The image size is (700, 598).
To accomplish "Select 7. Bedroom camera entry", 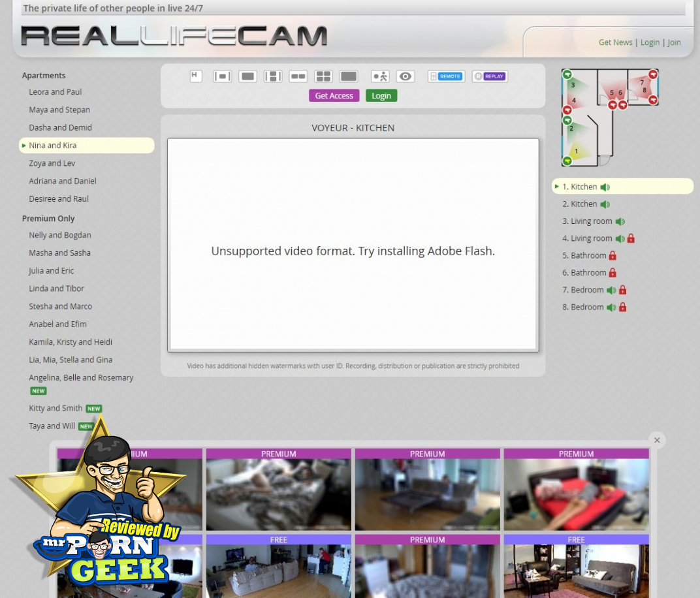I will point(582,290).
